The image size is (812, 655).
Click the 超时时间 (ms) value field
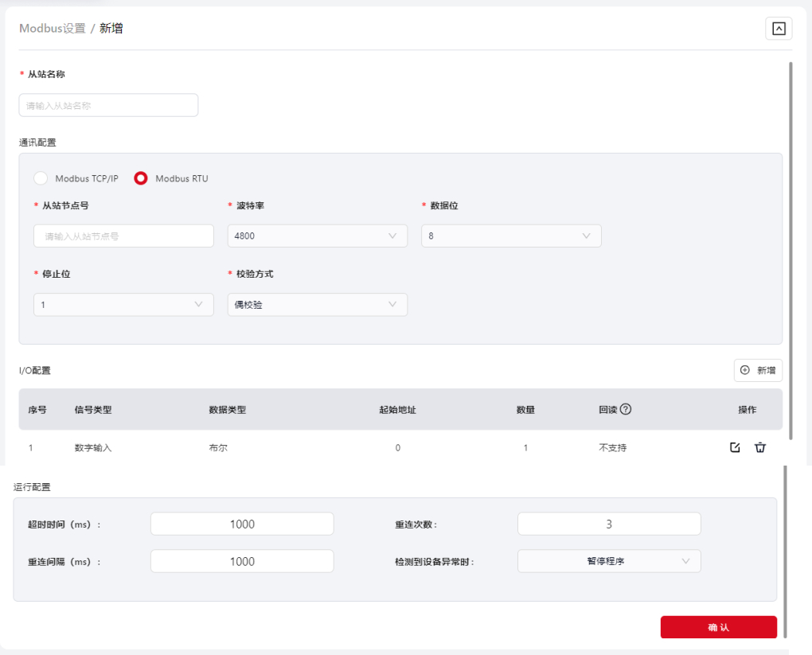(x=242, y=524)
